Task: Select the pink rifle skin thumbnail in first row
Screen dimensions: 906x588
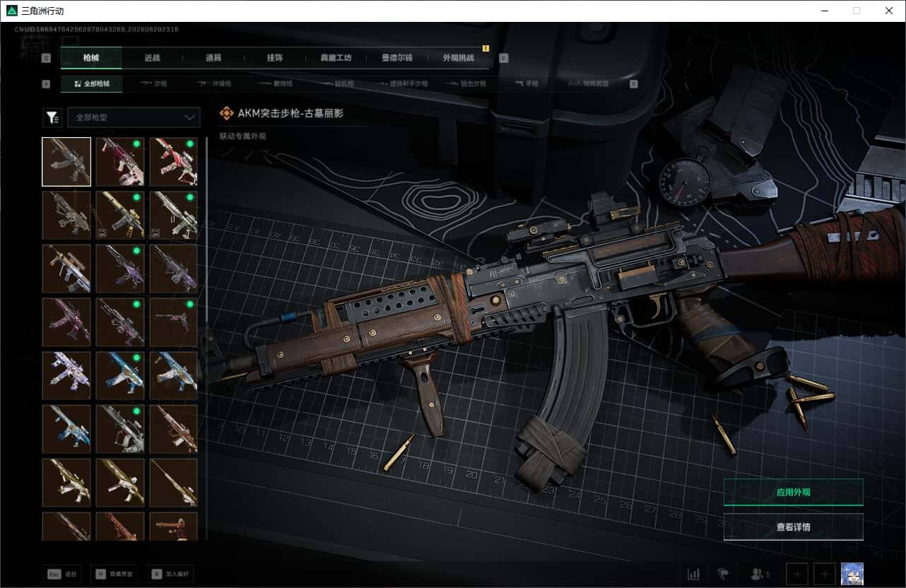Action: click(120, 162)
